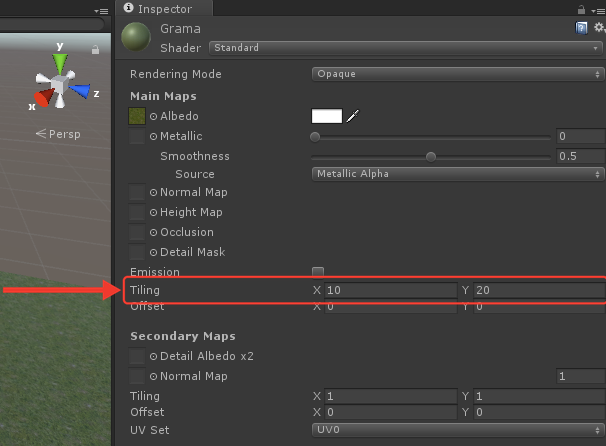Click the Metallic texture slot
The image size is (606, 446).
pos(137,136)
